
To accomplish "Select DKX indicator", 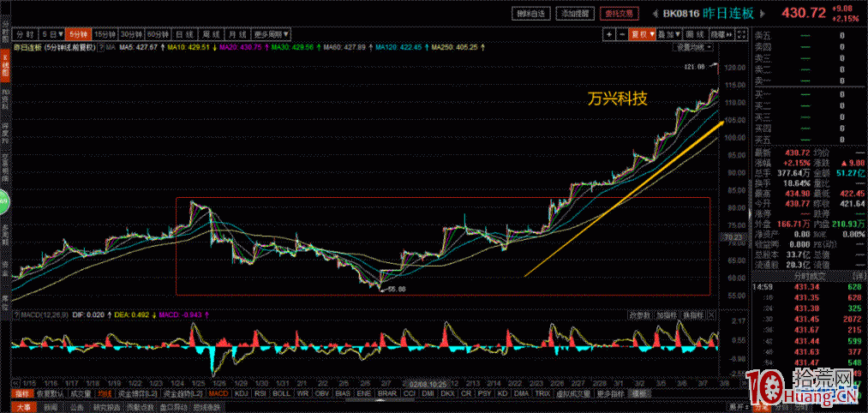I will pyautogui.click(x=448, y=393).
